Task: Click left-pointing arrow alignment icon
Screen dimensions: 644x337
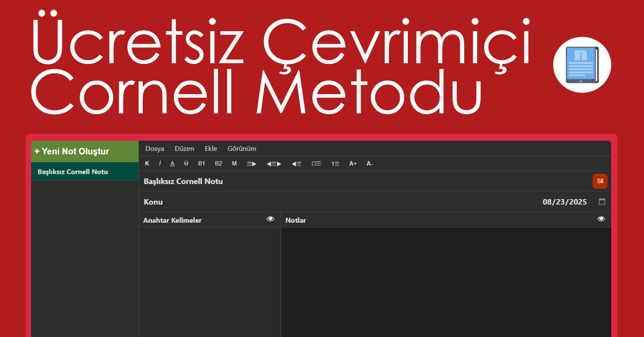Action: coord(296,164)
